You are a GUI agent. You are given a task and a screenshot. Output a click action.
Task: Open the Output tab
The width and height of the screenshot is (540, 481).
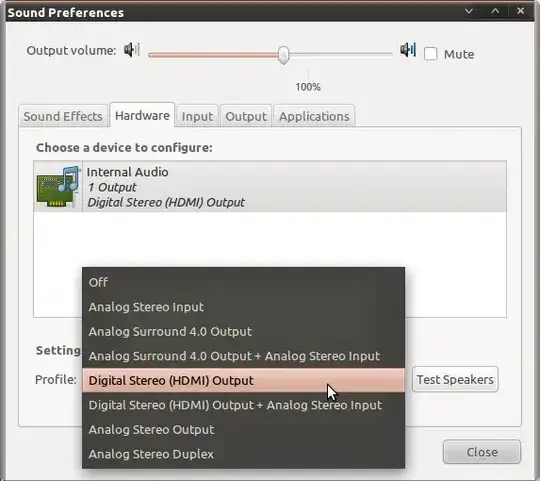246,116
